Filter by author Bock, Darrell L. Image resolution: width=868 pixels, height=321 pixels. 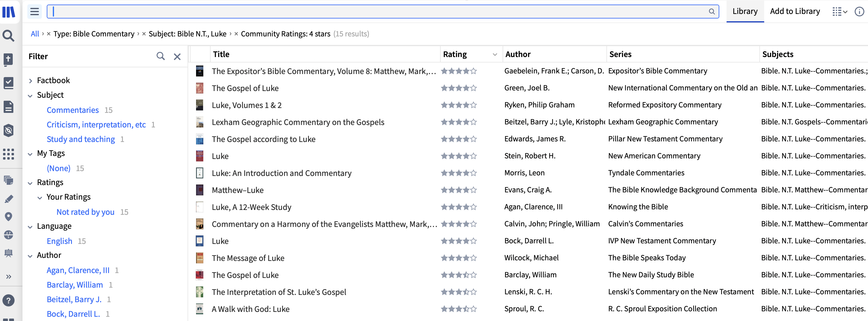(x=73, y=314)
